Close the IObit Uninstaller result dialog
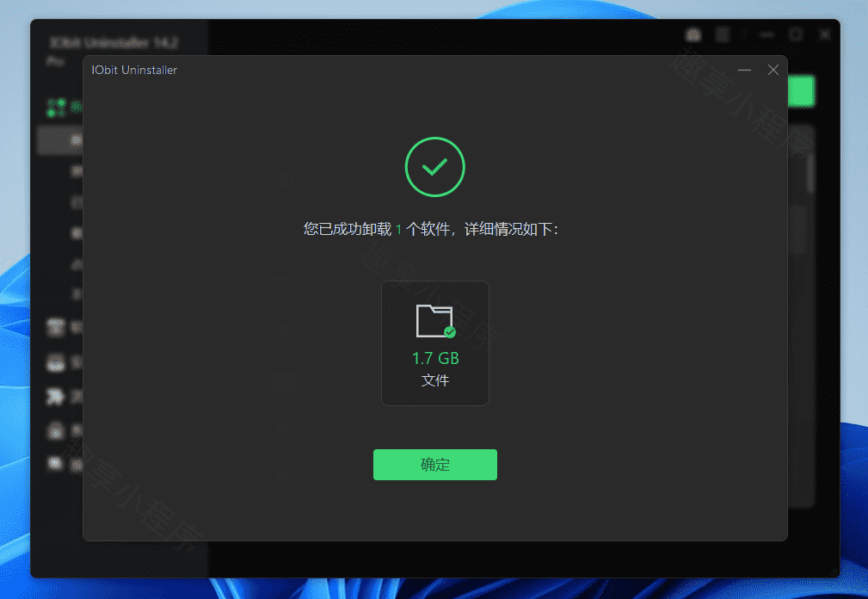 pos(773,70)
